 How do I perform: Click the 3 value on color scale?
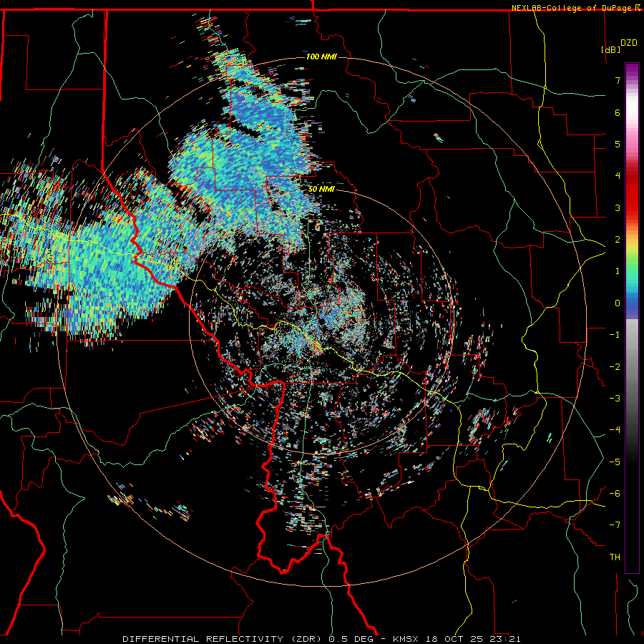[618, 208]
